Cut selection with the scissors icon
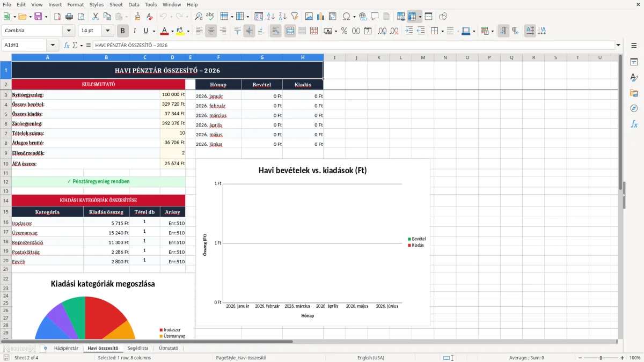 pos(95,17)
